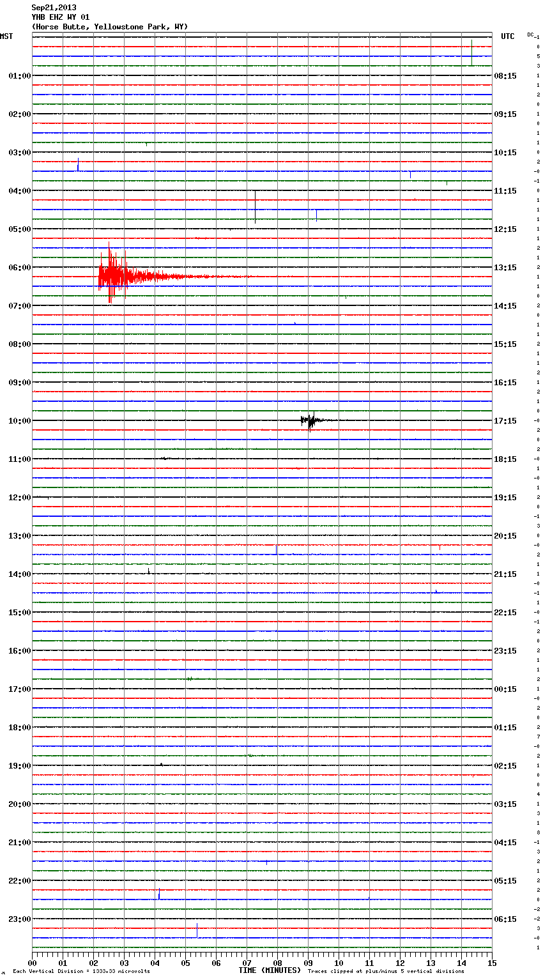Screen dimensions: 543x980
Task: Click the UTC time label "08:15"
Action: point(505,76)
